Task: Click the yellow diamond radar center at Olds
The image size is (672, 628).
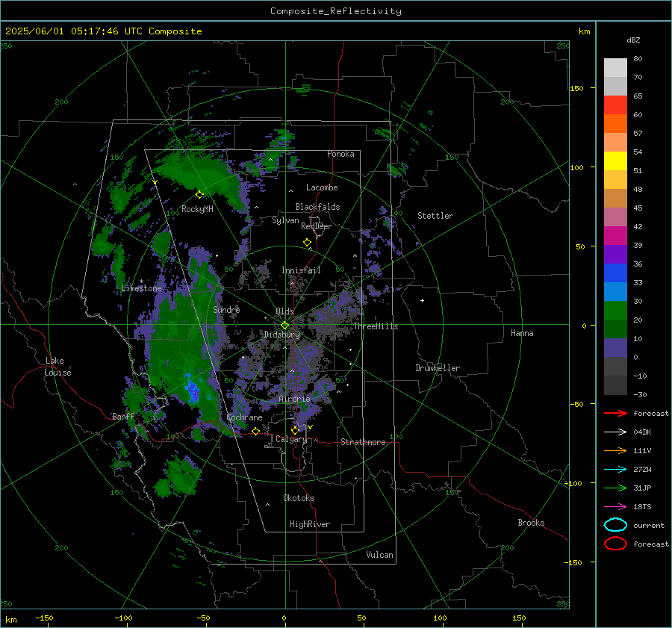Action: coord(284,326)
